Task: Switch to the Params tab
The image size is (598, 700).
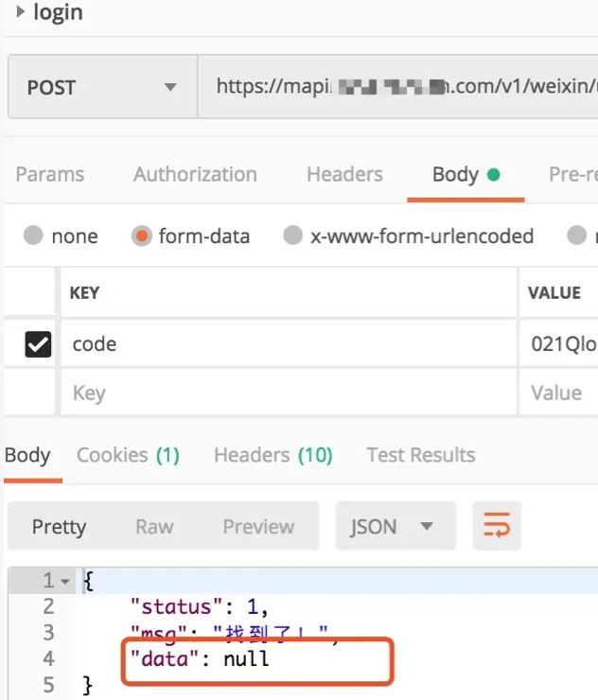Action: coord(50,174)
